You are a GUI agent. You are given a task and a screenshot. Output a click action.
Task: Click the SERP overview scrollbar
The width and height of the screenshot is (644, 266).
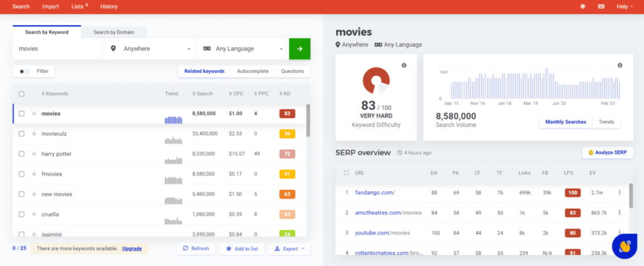631,196
